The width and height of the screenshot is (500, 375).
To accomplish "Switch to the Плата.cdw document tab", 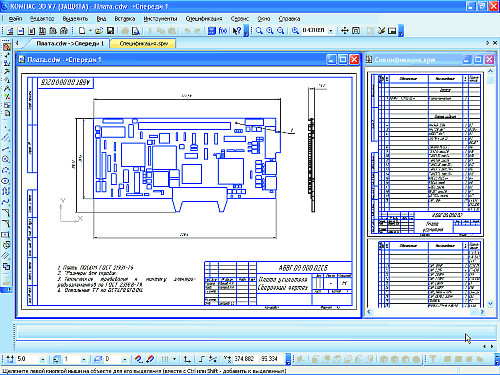I will point(70,43).
